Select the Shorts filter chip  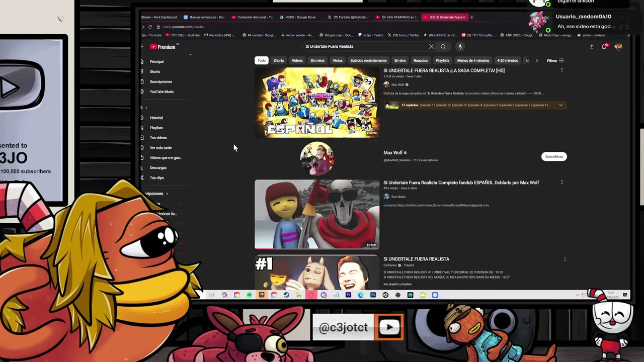[279, 60]
